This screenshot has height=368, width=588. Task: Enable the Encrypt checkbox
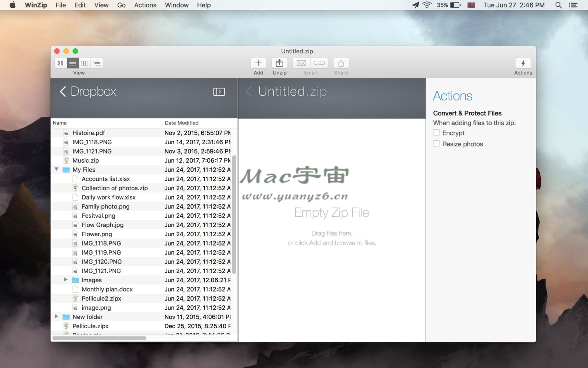[x=436, y=133]
